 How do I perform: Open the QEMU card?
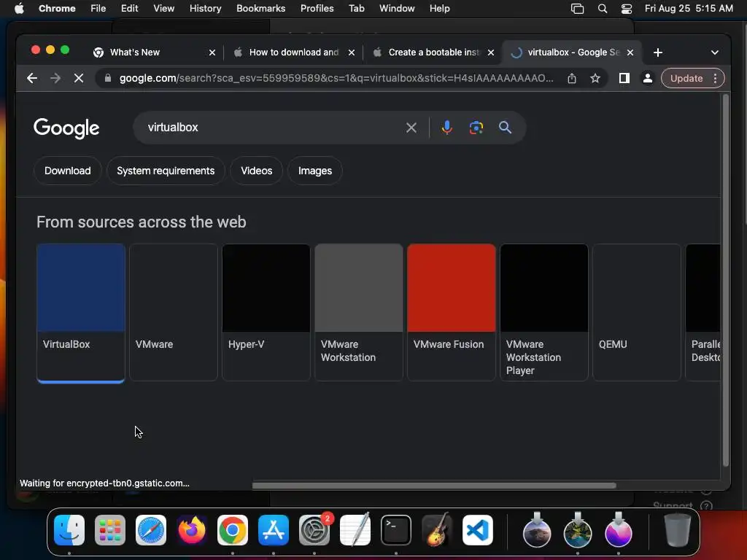click(x=637, y=312)
